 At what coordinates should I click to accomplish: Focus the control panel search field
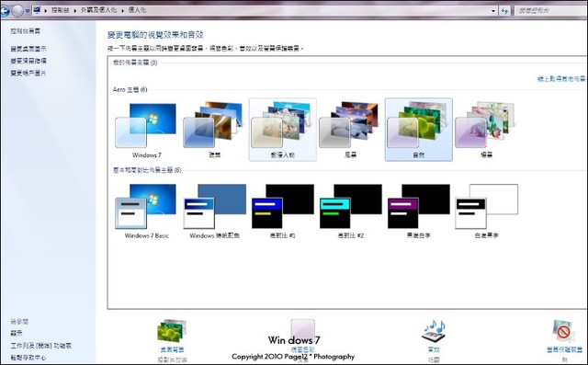point(550,11)
